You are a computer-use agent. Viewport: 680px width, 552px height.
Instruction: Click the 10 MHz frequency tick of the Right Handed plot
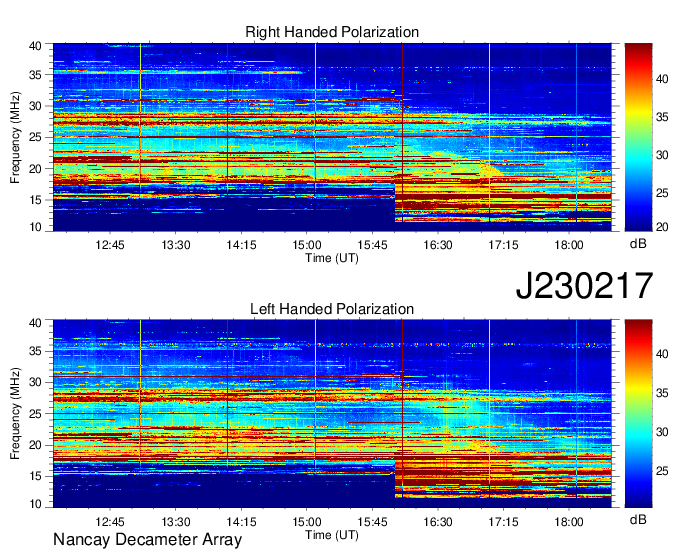coord(35,227)
